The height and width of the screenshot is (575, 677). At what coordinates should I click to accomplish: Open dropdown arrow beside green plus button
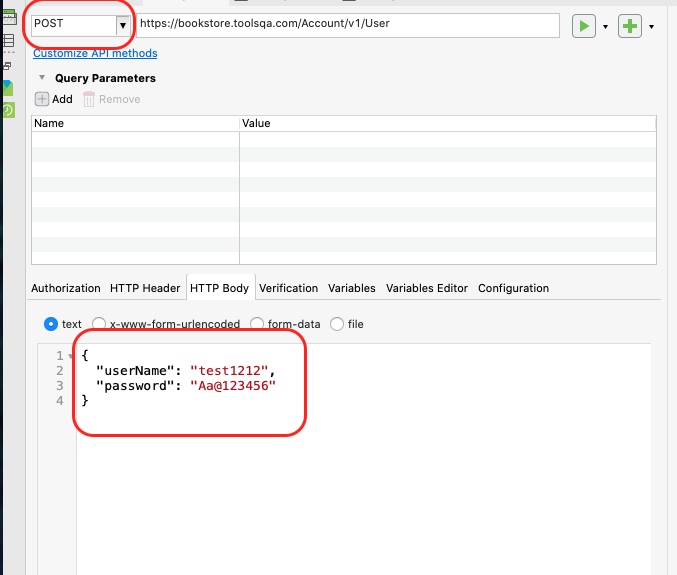point(652,27)
